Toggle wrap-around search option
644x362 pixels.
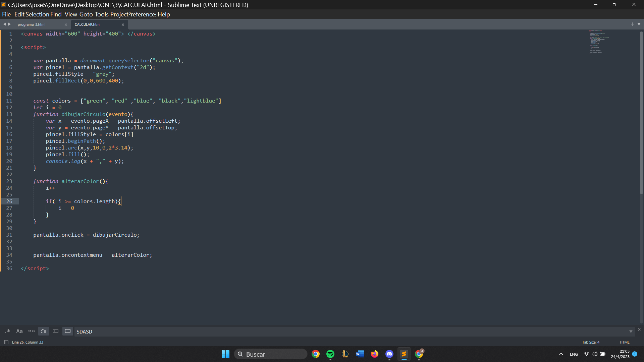(x=44, y=331)
